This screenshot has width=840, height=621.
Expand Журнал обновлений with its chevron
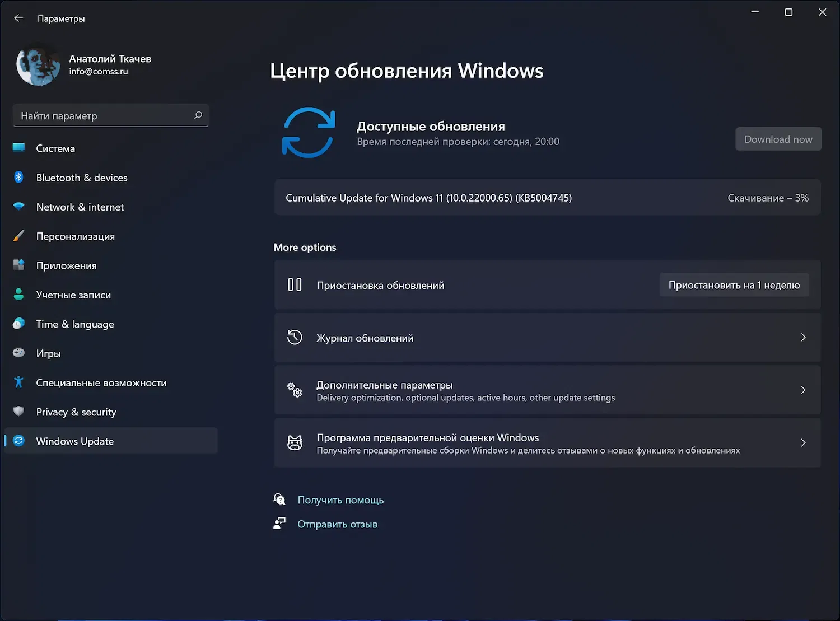point(803,337)
